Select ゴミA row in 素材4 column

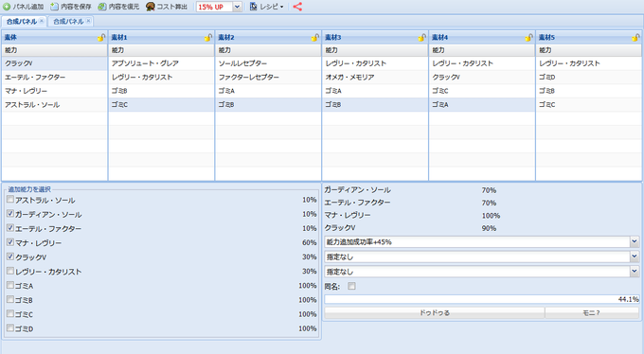482,105
